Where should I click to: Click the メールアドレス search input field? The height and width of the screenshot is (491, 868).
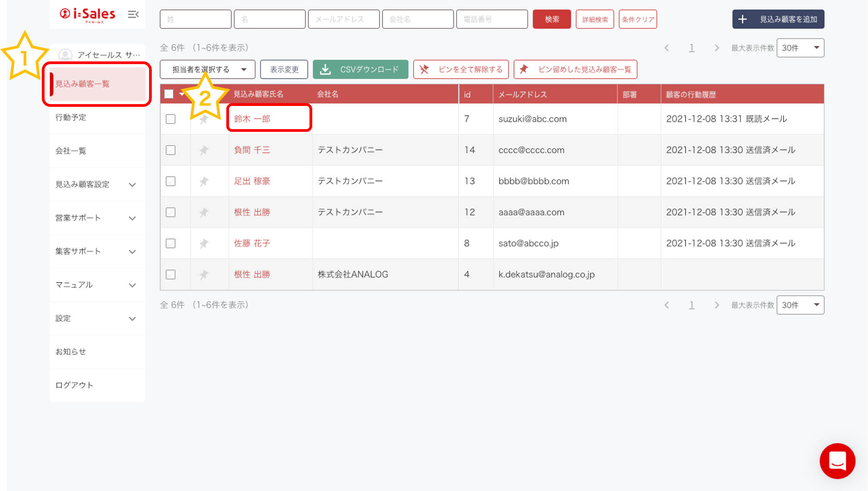click(344, 20)
